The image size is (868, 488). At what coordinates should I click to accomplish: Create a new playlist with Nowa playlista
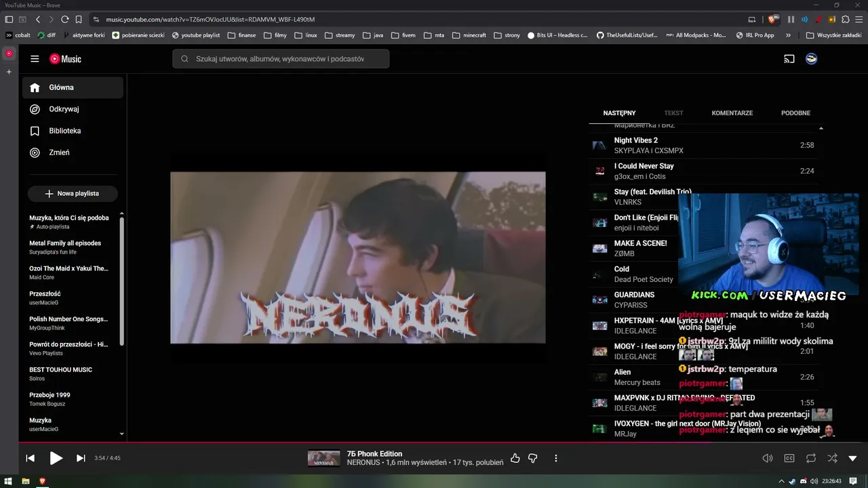[73, 194]
